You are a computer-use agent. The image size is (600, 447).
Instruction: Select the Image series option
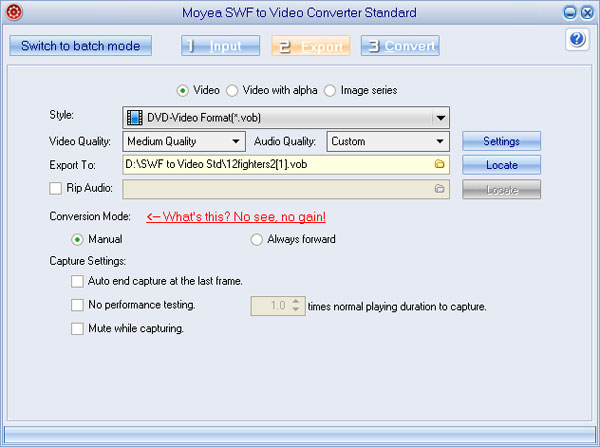click(x=330, y=91)
